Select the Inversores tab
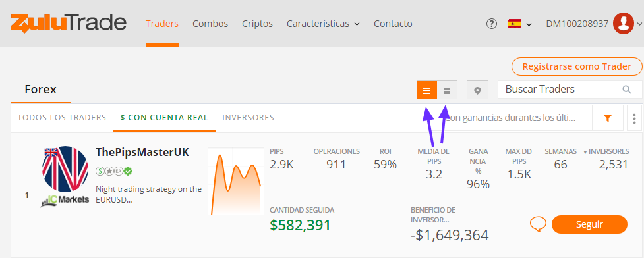Screen dimensions: 644x258 [x=248, y=118]
